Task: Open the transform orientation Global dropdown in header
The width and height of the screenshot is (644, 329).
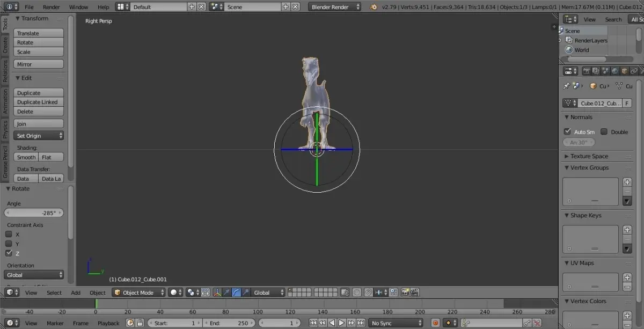Action: [x=268, y=293]
